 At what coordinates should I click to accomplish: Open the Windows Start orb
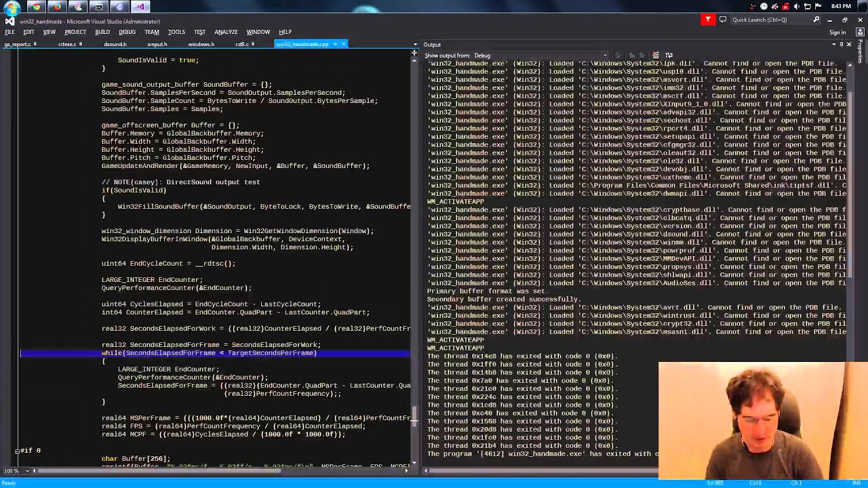click(12, 7)
